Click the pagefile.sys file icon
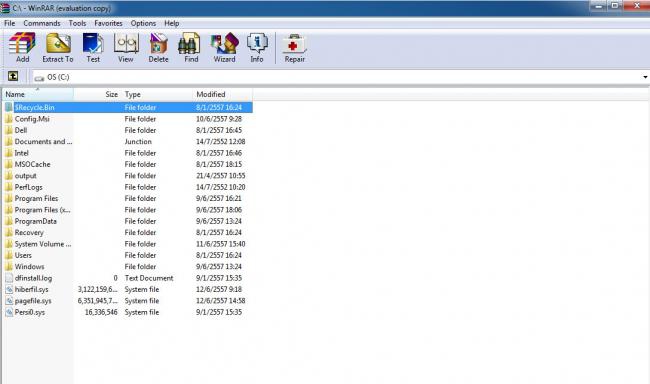This screenshot has height=384, width=650. click(9, 301)
